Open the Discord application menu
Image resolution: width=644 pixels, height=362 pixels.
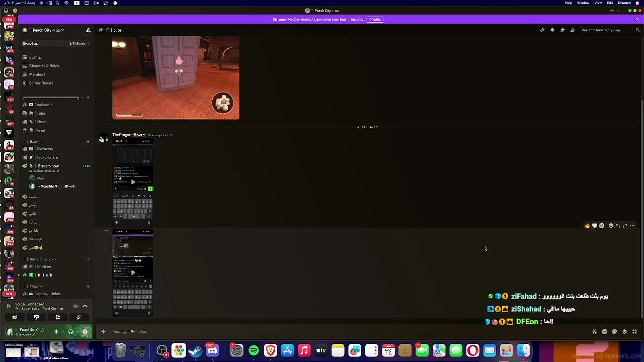coord(624,3)
